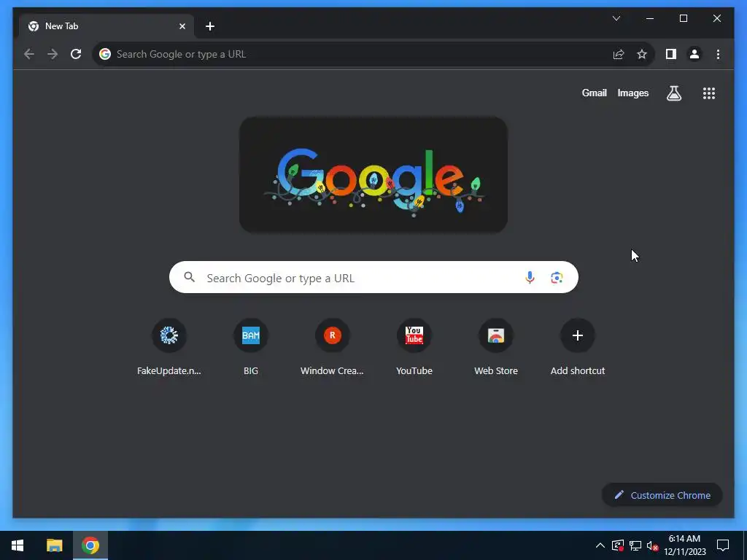The height and width of the screenshot is (560, 747).
Task: Click the Chrome taskbar icon
Action: point(90,545)
